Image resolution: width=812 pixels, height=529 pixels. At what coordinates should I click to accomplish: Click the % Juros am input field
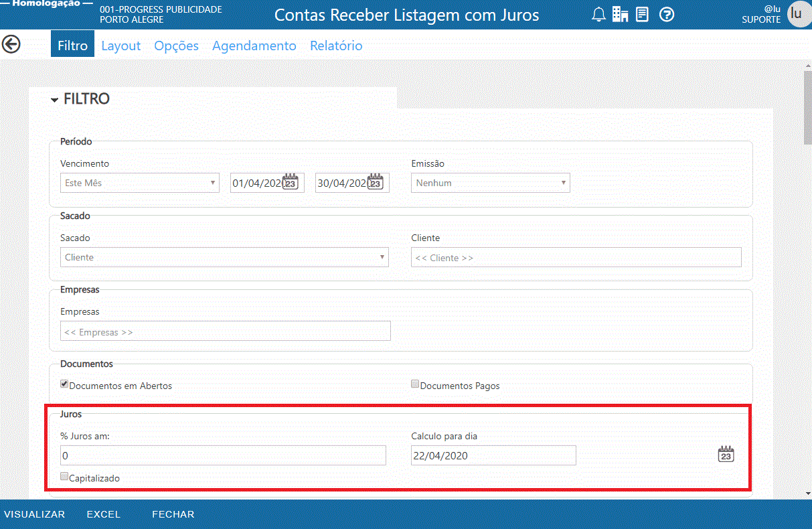(x=223, y=455)
